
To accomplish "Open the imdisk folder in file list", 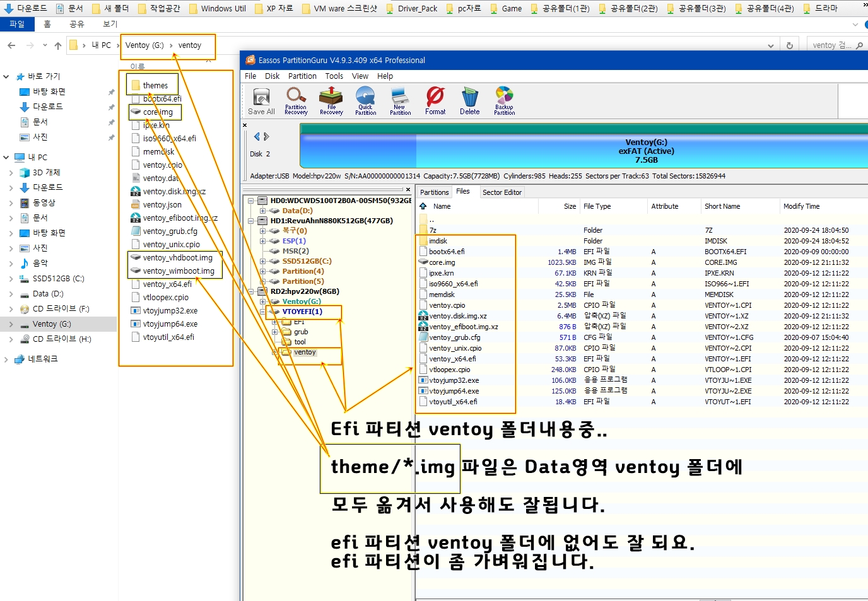I will (x=438, y=241).
